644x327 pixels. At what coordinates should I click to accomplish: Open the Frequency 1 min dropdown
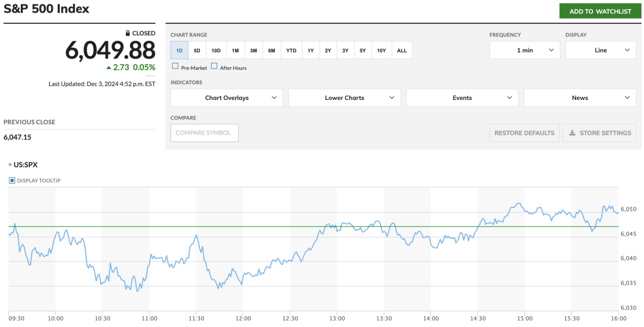pos(525,50)
